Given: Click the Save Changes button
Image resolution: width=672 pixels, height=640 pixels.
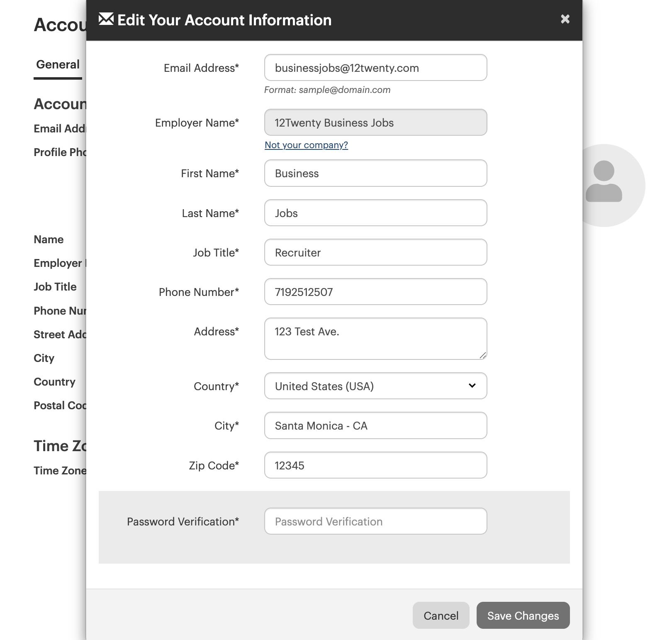Looking at the screenshot, I should (523, 616).
